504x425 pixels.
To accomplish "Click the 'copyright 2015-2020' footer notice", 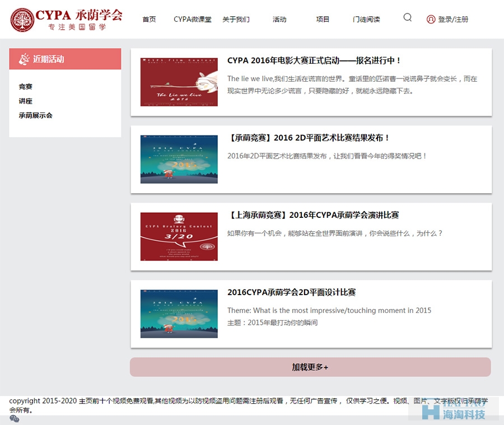I will click(248, 405).
